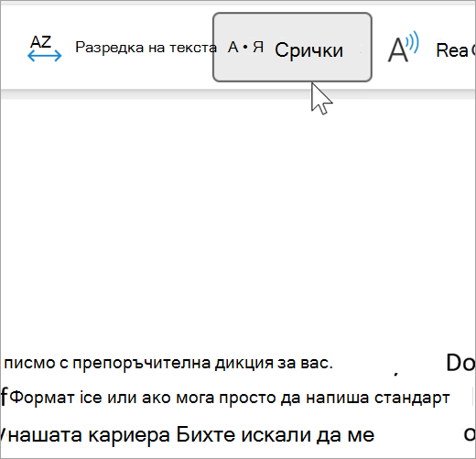This screenshot has width=476, height=459.
Task: Click text 'нашата кариера Бихте искали да ме'
Action: 190,435
